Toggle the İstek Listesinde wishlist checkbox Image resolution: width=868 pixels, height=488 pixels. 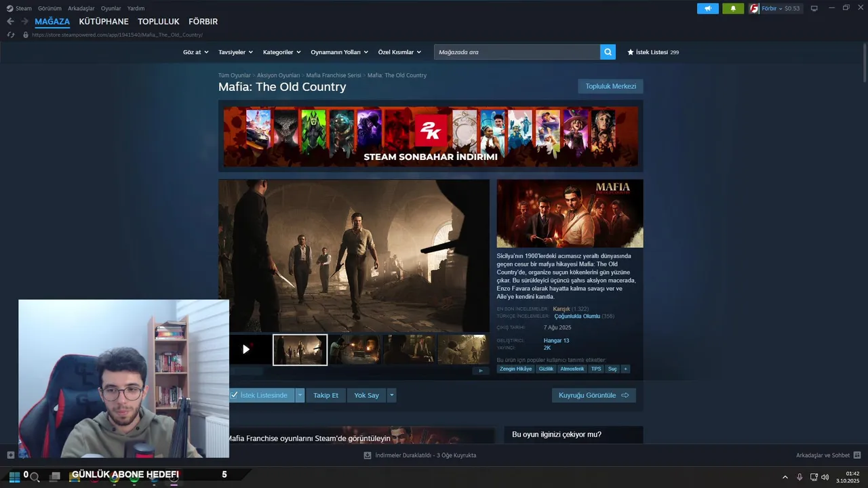[234, 395]
